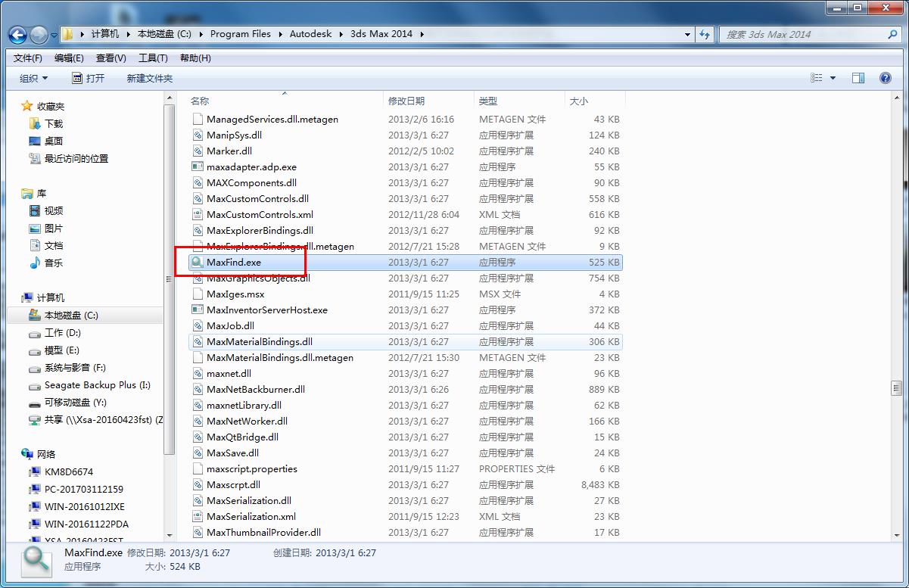
Task: Click the MaxFind.exe file icon
Action: pos(198,262)
